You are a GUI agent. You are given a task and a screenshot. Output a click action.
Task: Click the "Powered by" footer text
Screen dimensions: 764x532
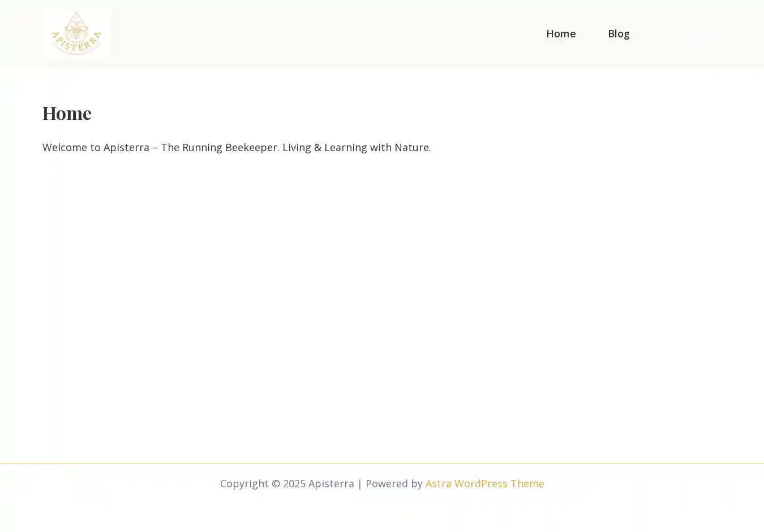[394, 484]
